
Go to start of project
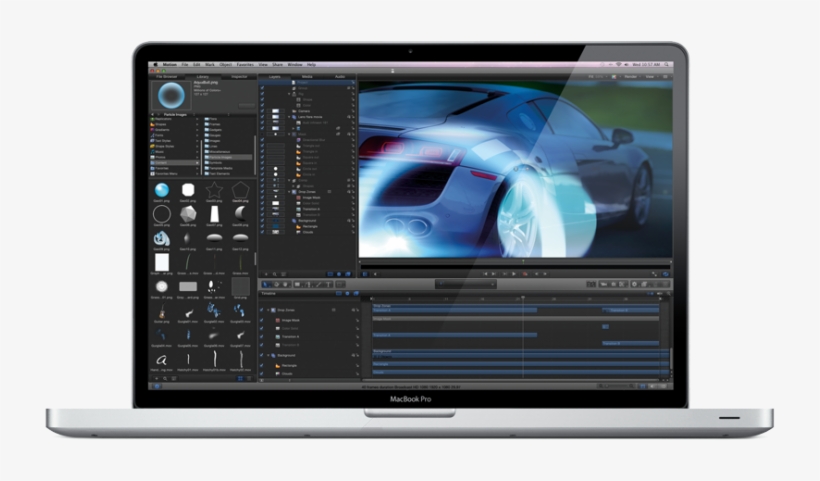coord(485,273)
